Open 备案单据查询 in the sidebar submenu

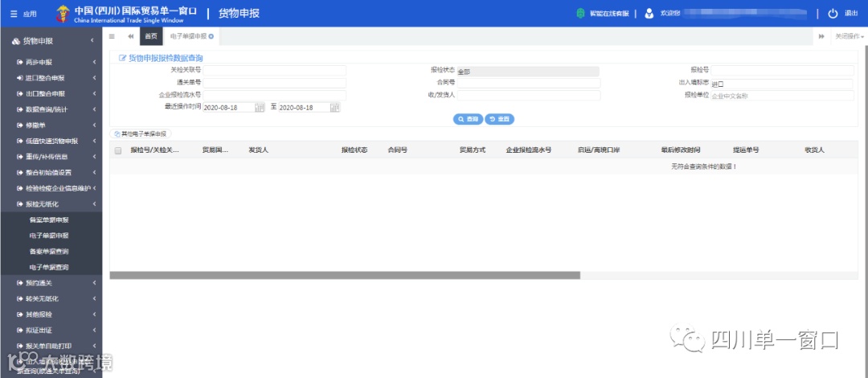coord(51,252)
